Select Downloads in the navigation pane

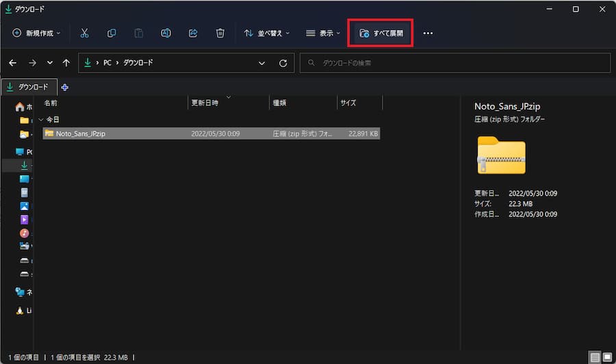tap(25, 166)
